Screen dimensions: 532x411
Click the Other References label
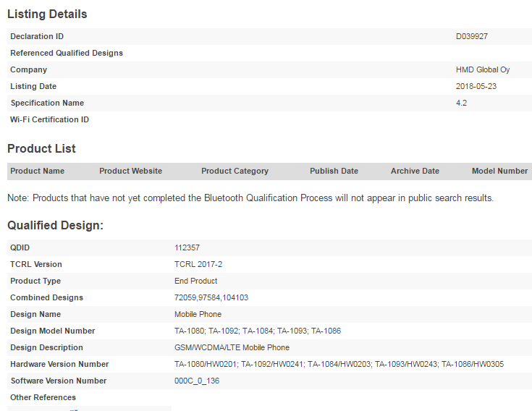(x=43, y=397)
